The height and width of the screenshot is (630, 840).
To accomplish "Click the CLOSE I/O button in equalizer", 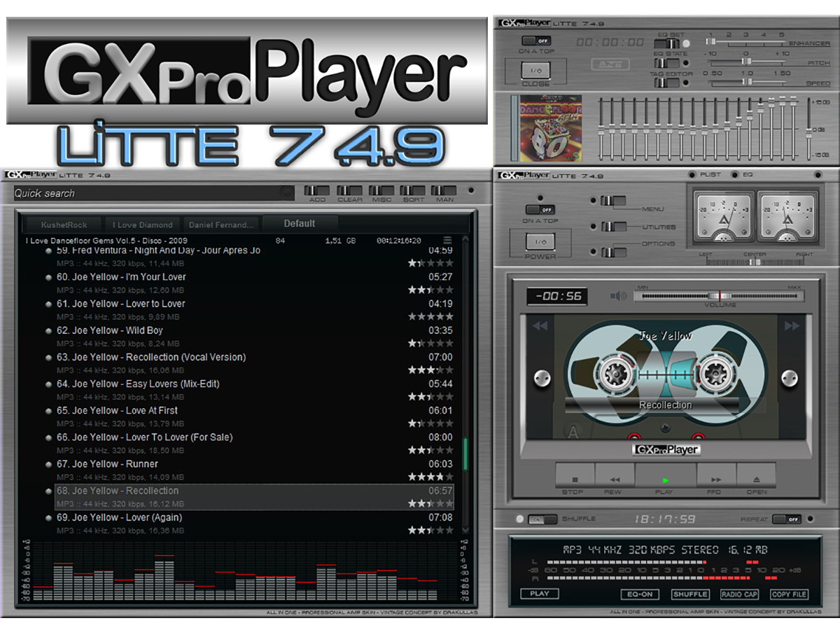I will [x=535, y=71].
